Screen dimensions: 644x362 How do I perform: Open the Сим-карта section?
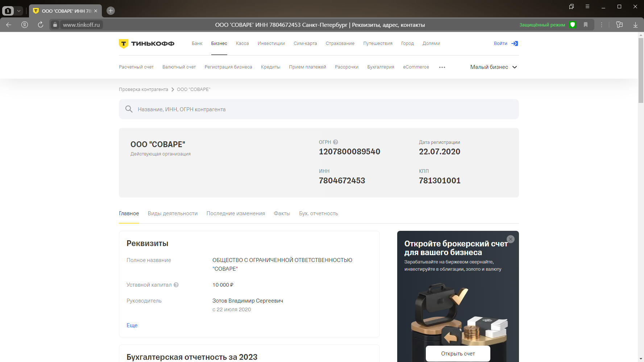(x=305, y=43)
